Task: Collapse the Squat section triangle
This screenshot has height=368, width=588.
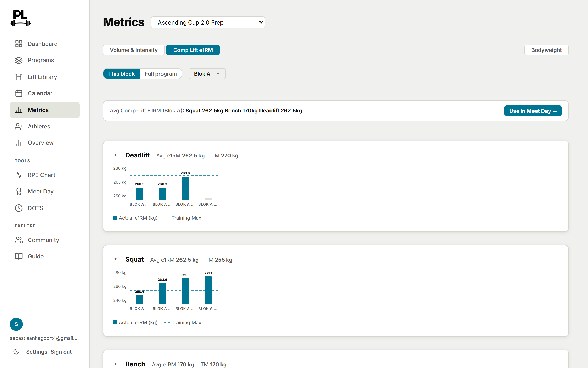Action: pyautogui.click(x=115, y=259)
